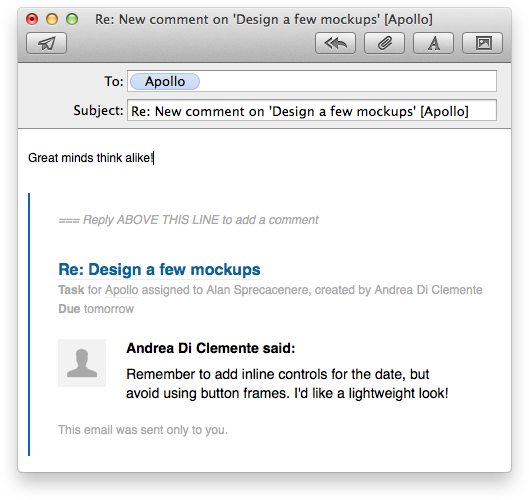Click 'This email was sent only to you' footer

pyautogui.click(x=143, y=430)
